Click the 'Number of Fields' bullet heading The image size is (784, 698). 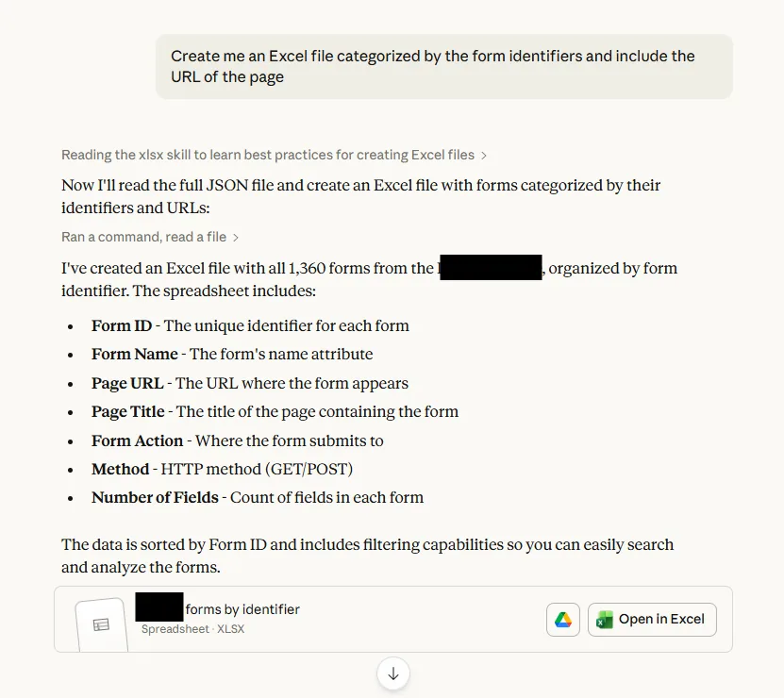pyautogui.click(x=155, y=497)
